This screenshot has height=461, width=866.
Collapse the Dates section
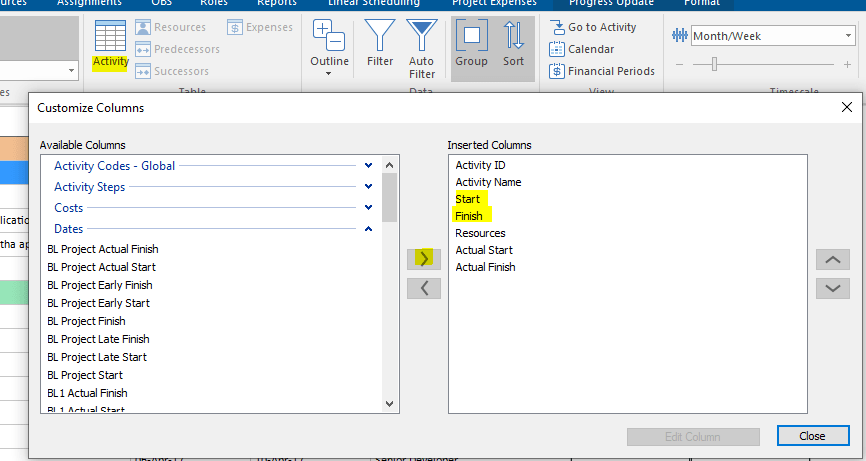point(368,229)
